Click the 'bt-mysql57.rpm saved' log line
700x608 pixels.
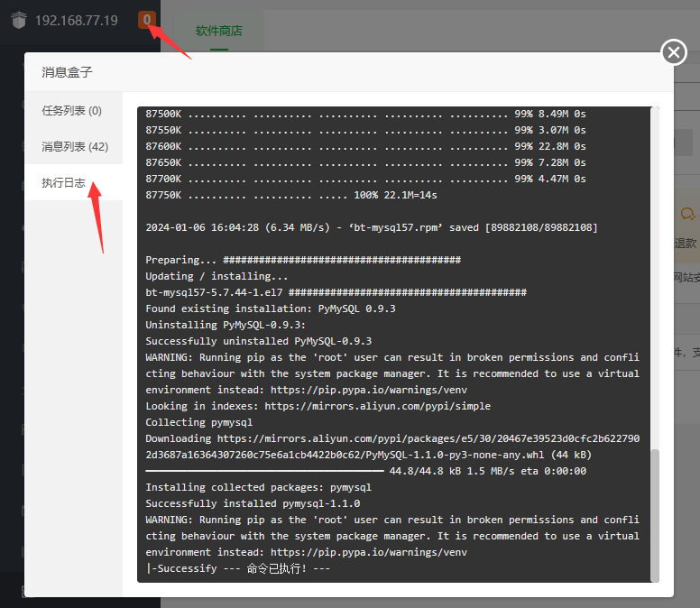[x=372, y=227]
